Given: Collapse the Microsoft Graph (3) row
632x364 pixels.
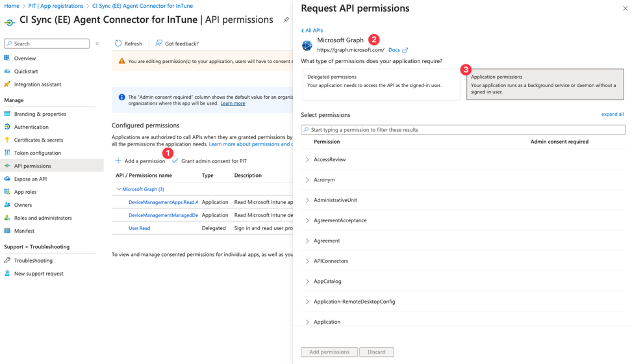Looking at the screenshot, I should pos(119,189).
